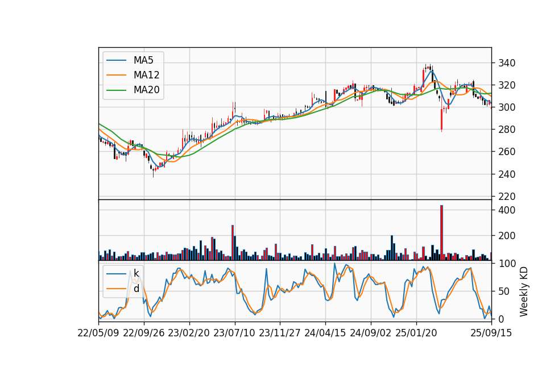Click the green MA20 legend line sample
This screenshot has height=392, width=546.
coord(116,90)
